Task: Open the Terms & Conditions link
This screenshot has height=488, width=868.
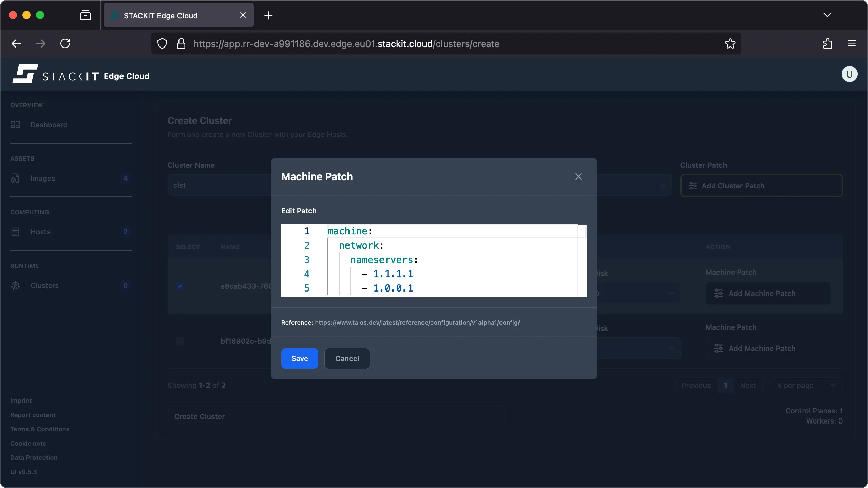Action: coord(39,429)
